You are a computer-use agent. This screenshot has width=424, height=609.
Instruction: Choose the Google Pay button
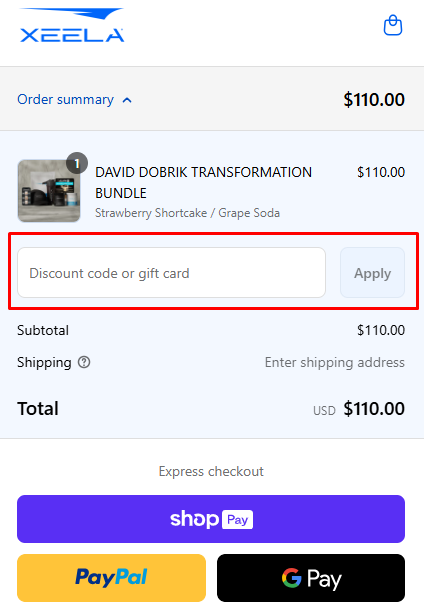coord(311,578)
